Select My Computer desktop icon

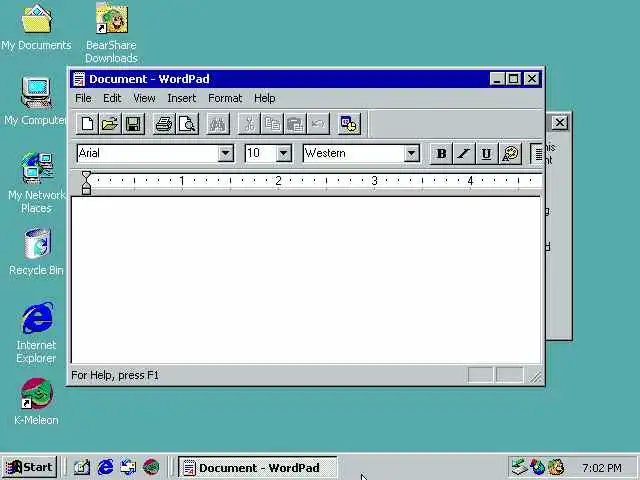pyautogui.click(x=36, y=101)
